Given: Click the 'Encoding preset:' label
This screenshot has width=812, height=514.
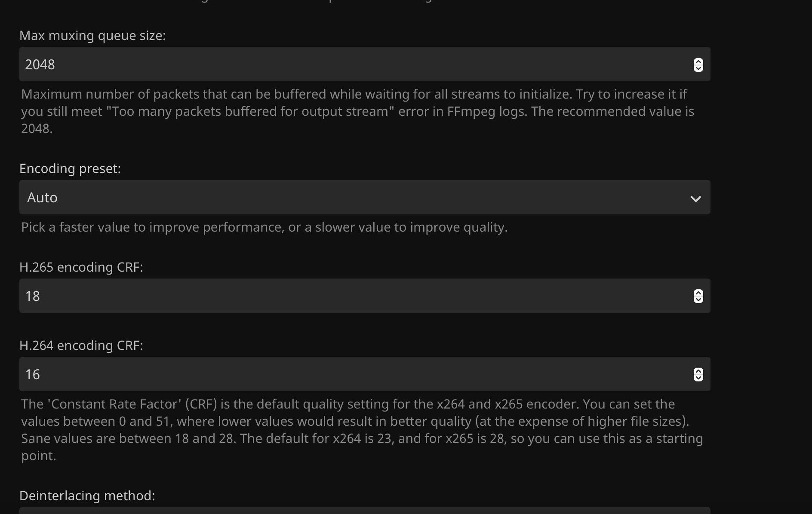Looking at the screenshot, I should 70,168.
